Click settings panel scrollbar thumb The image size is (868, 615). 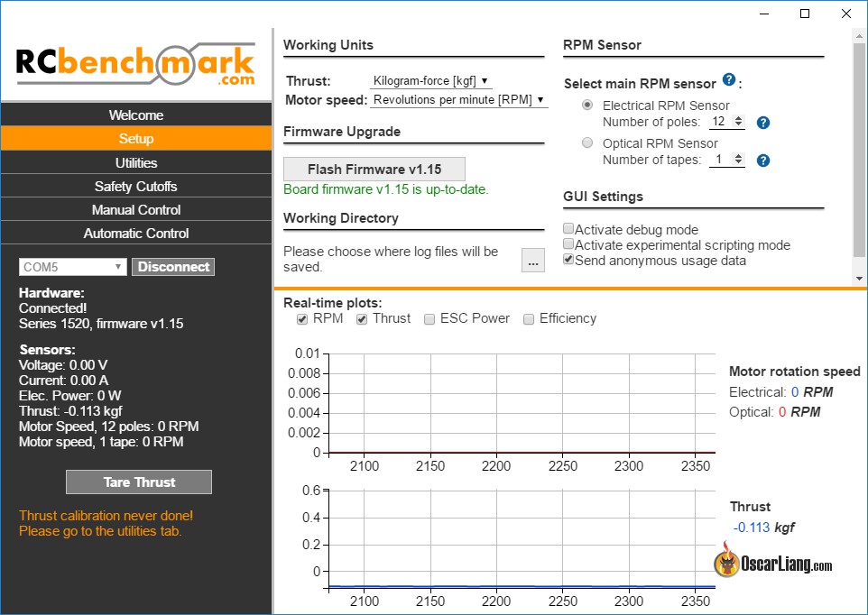pos(859,150)
